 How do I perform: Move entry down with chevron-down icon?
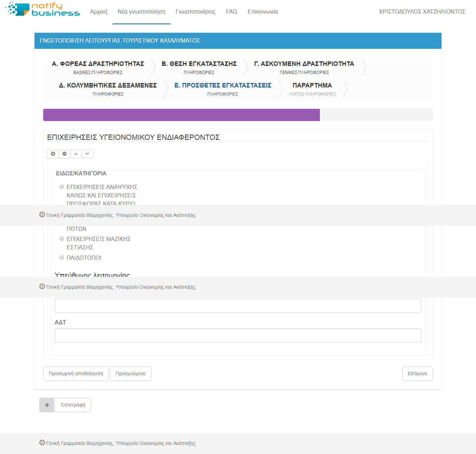[87, 154]
